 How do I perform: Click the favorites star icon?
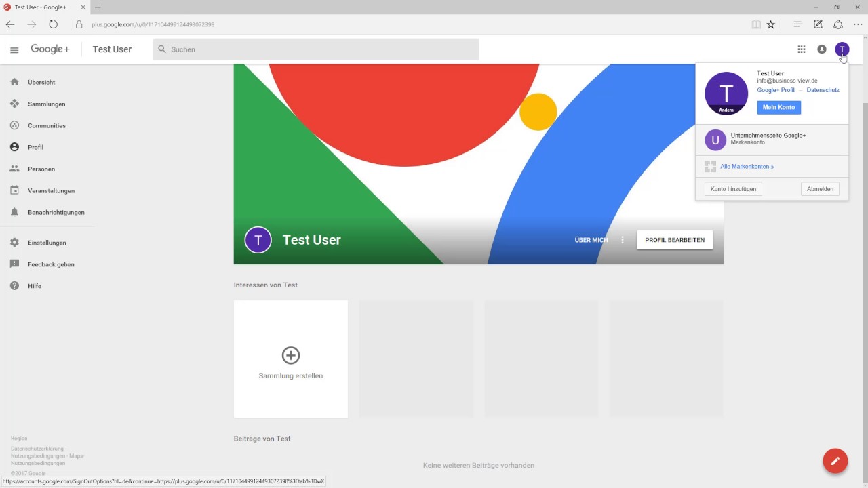(x=771, y=24)
